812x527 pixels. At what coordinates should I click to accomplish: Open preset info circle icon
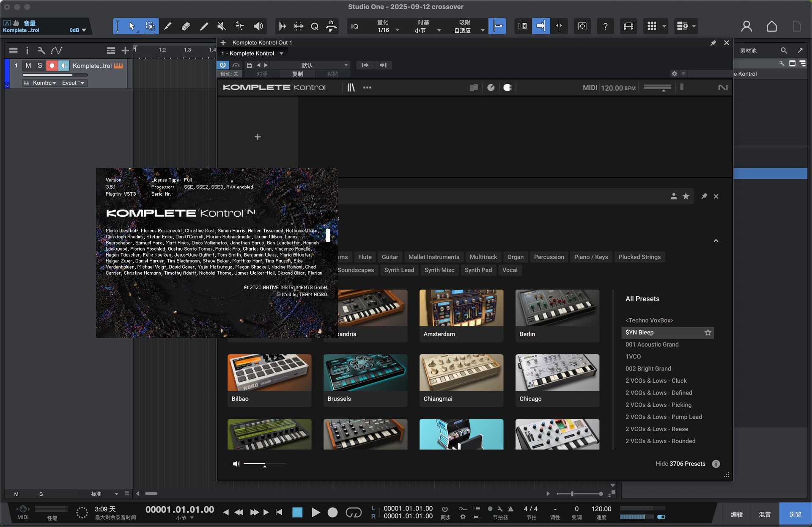(x=716, y=464)
